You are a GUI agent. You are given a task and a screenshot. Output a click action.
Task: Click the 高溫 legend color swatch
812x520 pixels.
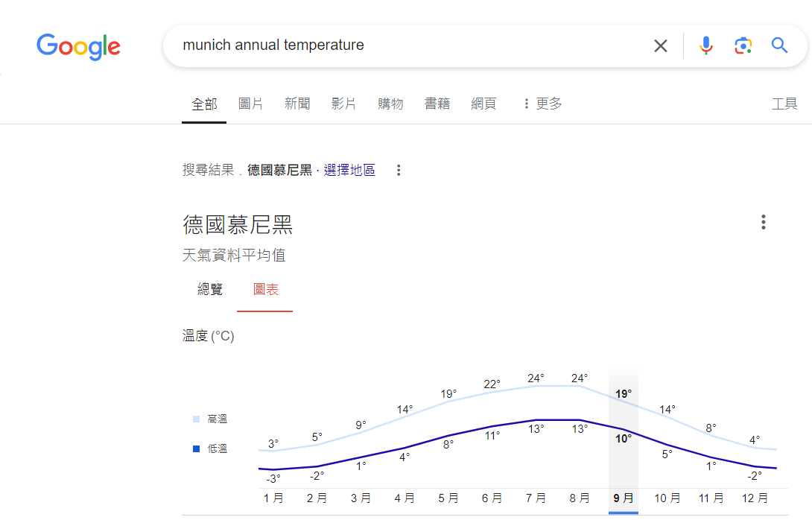tap(196, 419)
